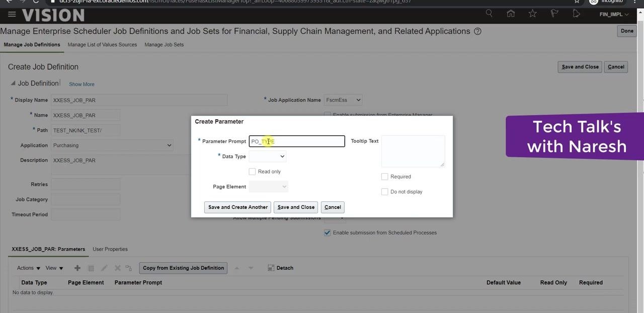Open the Watchlist flag icon
This screenshot has height=313, width=644.
[554, 14]
